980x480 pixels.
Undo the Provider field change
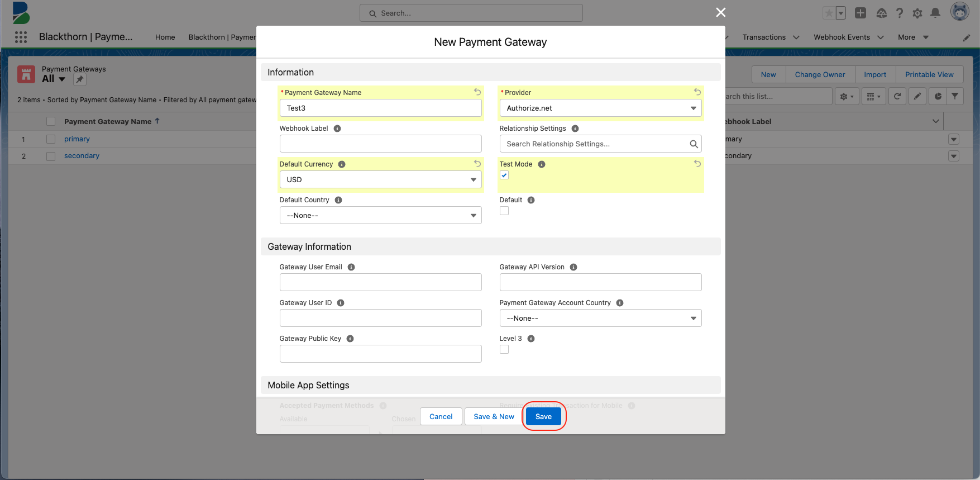pos(697,92)
